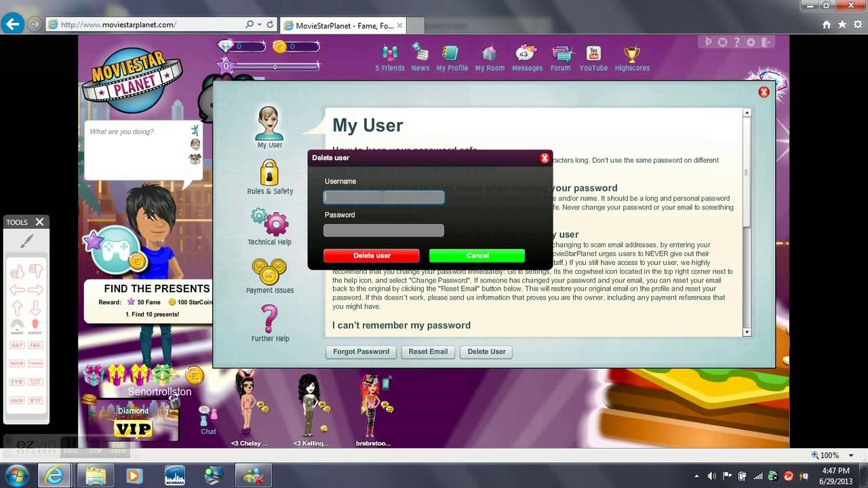868x488 pixels.
Task: Click help panel scrollbar down arrow
Action: (x=747, y=331)
